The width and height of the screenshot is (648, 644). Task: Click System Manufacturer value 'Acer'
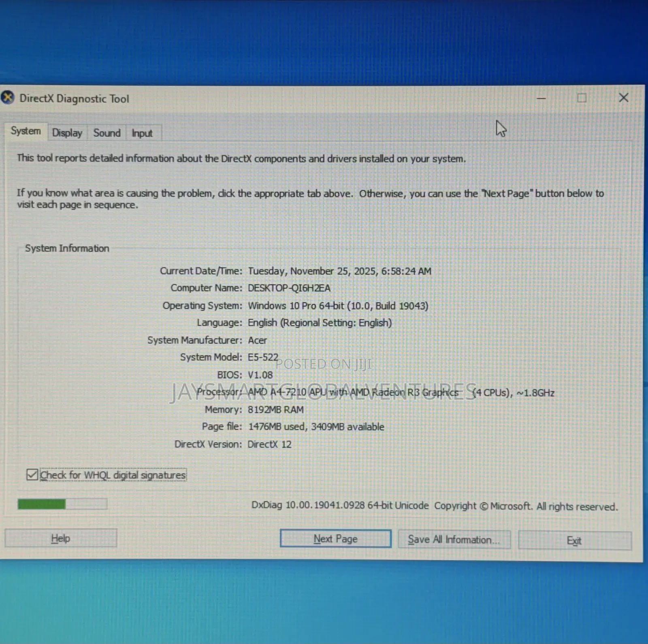click(258, 340)
